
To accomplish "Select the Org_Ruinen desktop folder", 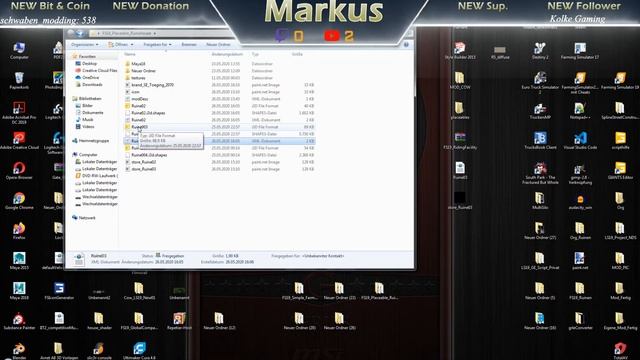I will pos(580,231).
